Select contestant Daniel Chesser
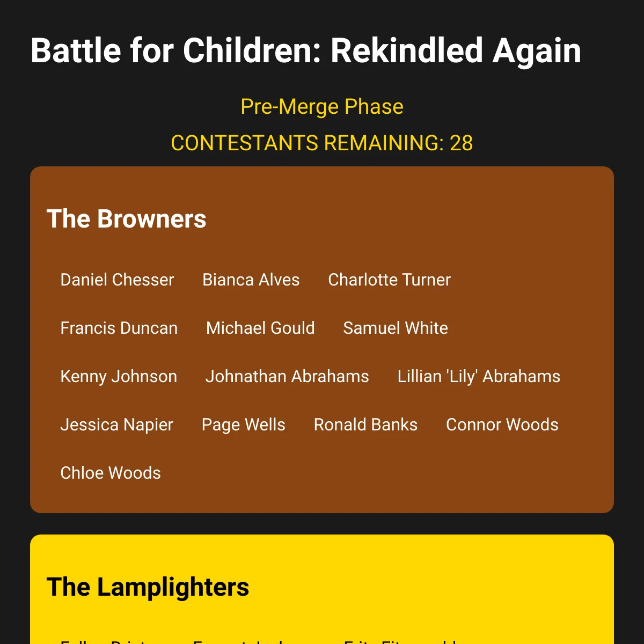 coord(117,280)
